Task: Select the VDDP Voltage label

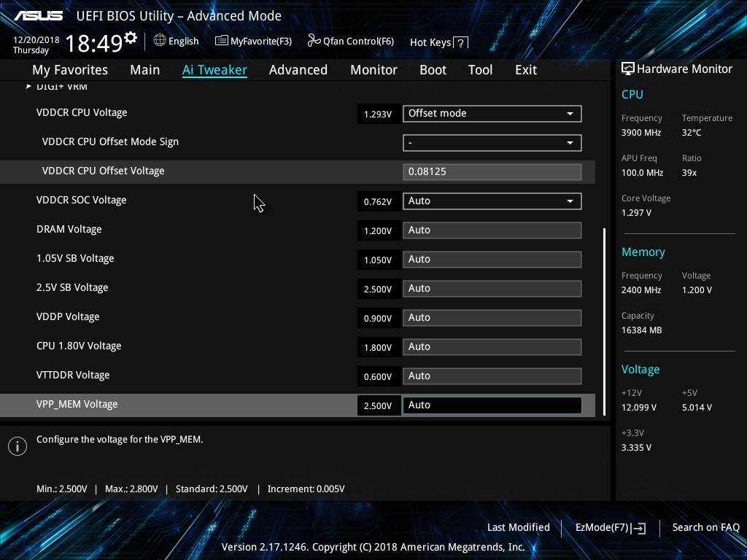Action: coord(68,317)
